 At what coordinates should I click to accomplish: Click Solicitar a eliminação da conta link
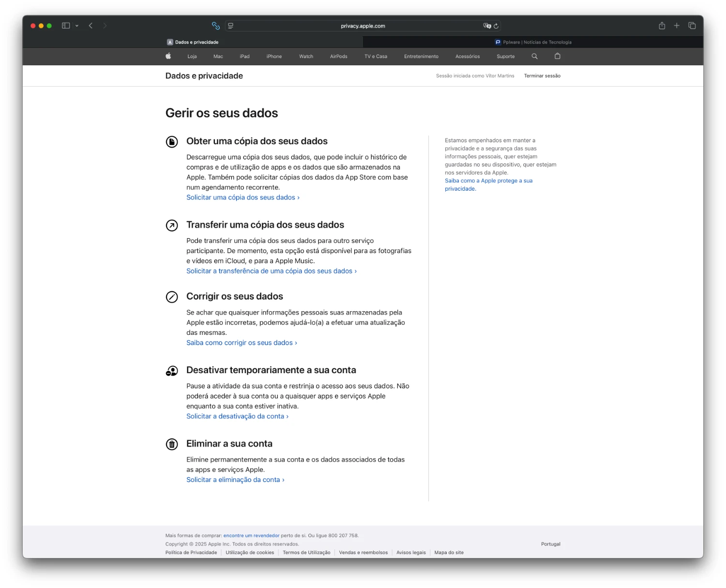point(235,480)
